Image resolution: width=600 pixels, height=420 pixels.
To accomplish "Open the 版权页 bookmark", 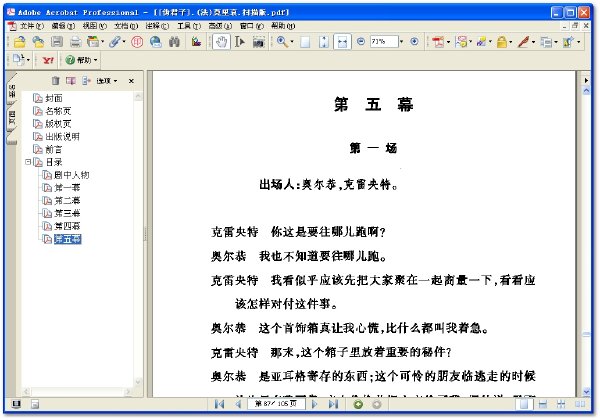I will [x=58, y=124].
